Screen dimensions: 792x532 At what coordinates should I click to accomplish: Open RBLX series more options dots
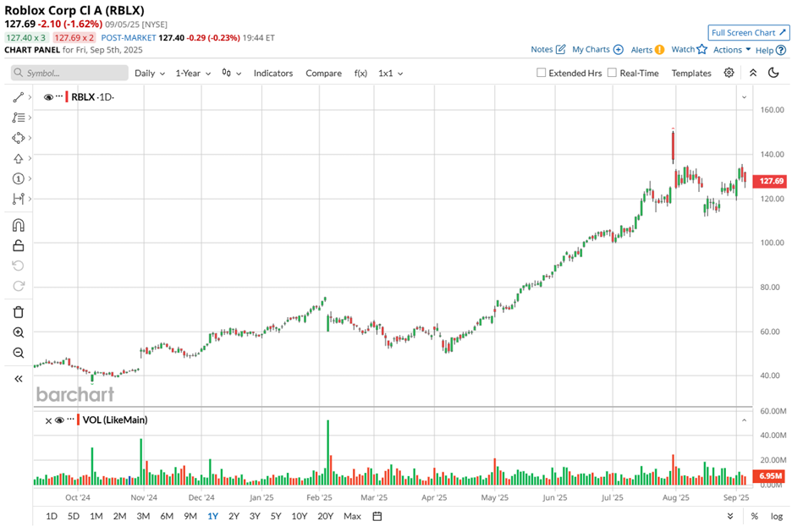pyautogui.click(x=59, y=96)
